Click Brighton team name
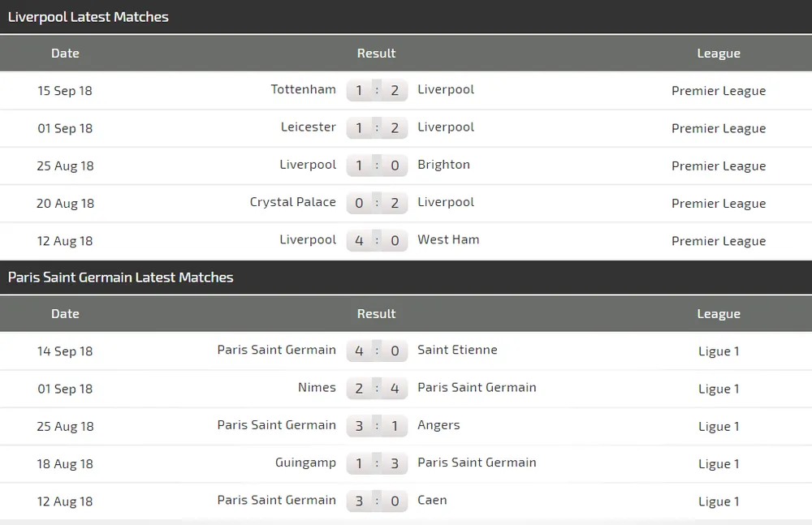812x525 pixels. click(x=443, y=164)
